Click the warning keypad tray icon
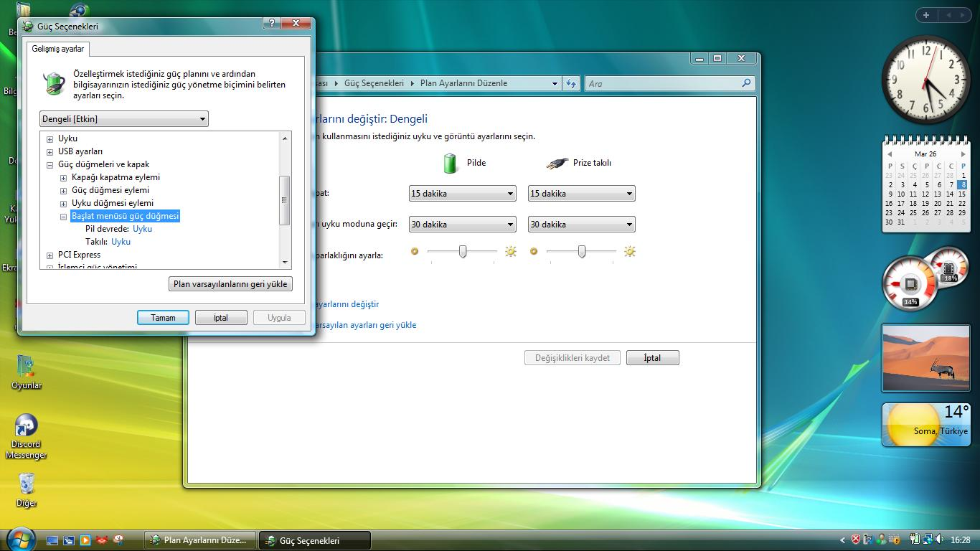Viewport: 980px width, 551px height. coord(894,540)
